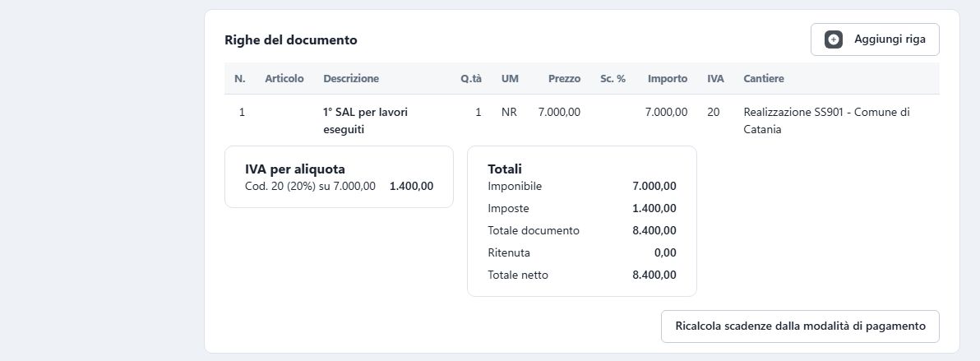Click the Cantiere column header
980x361 pixels.
tap(764, 79)
